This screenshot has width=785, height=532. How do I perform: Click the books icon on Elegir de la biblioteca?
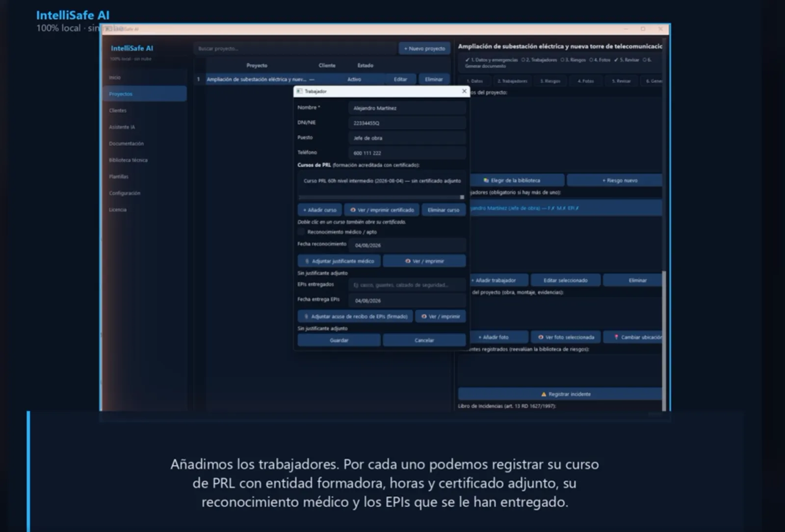tap(486, 181)
